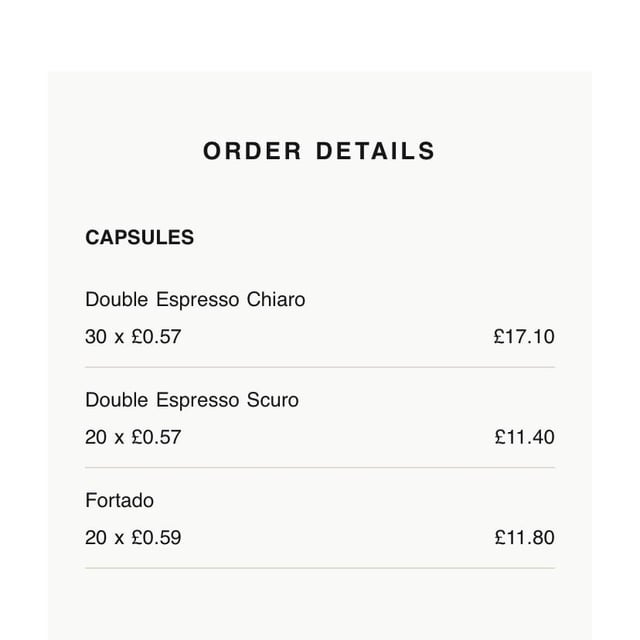Click the word ORDER in the heading
The height and width of the screenshot is (640, 640).
pyautogui.click(x=252, y=151)
